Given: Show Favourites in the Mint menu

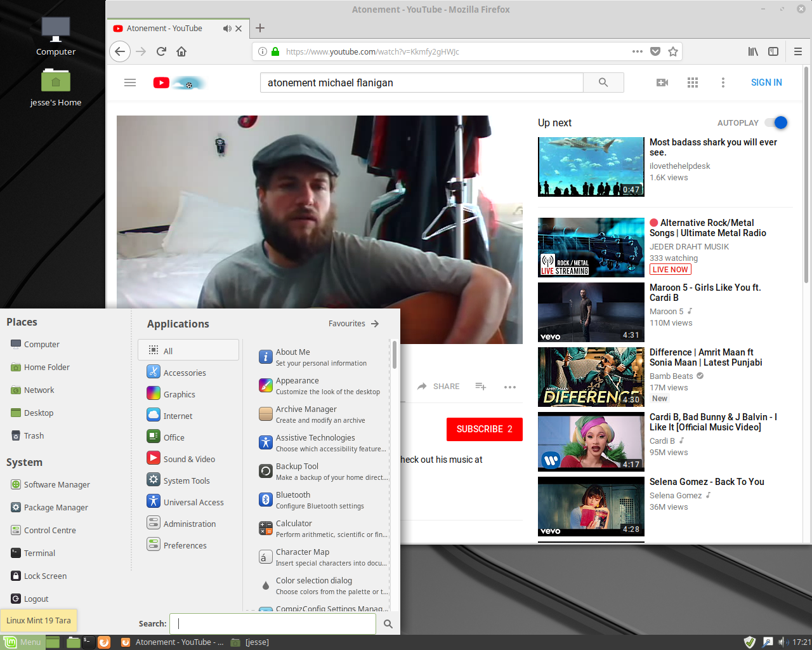Looking at the screenshot, I should click(x=353, y=324).
